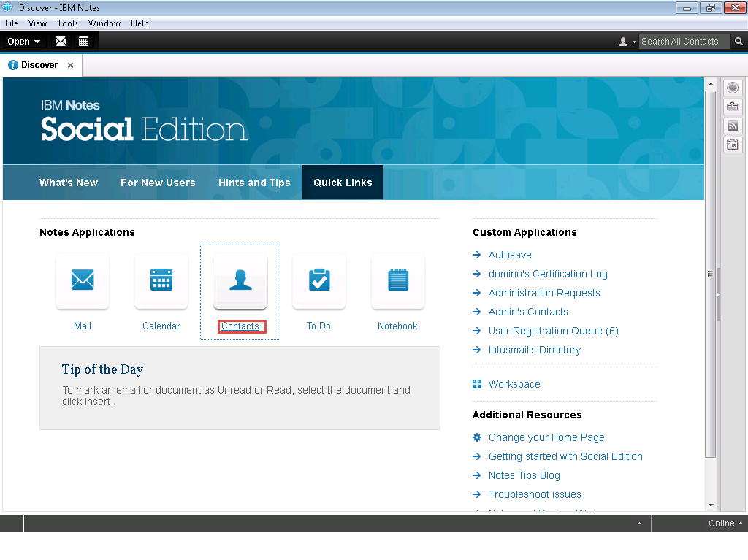Open the Administration Requests link
Image resolution: width=748 pixels, height=560 pixels.
[544, 293]
